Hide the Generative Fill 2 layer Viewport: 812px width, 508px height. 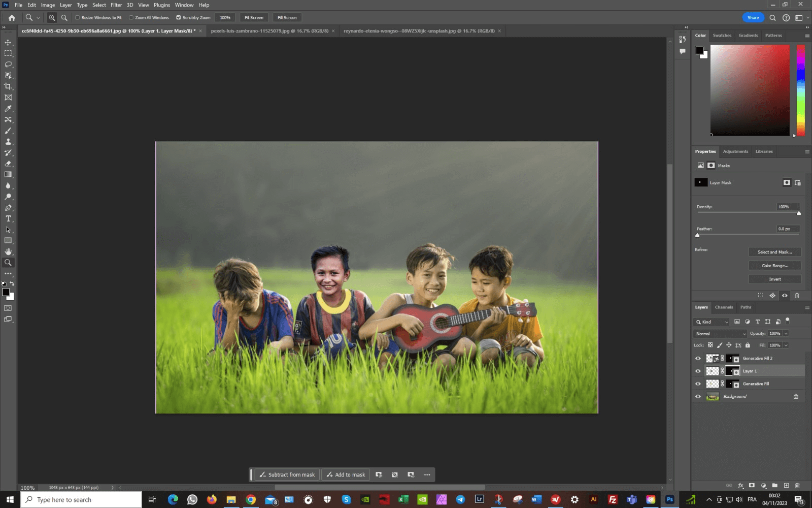tap(698, 359)
